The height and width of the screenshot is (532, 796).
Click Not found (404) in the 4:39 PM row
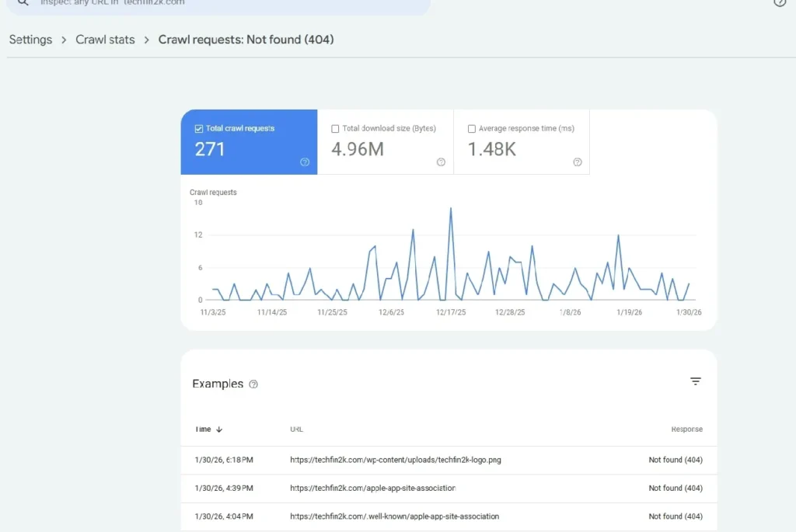676,489
